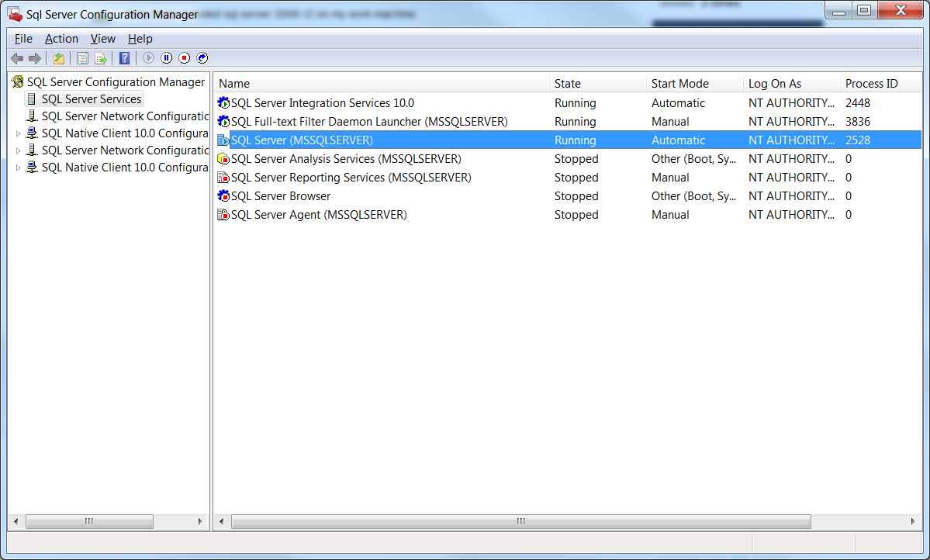930x560 pixels.
Task: Click the services list horizontal scrollbar thumb
Action: (520, 521)
